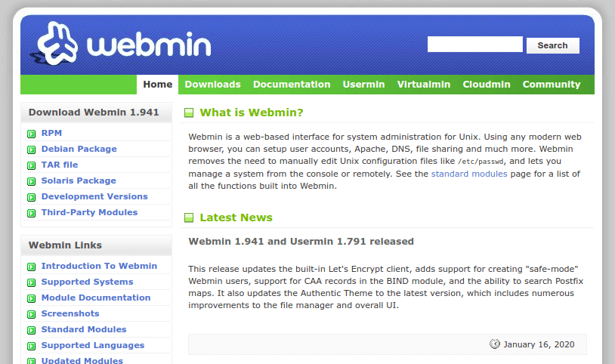Image resolution: width=615 pixels, height=364 pixels.
Task: Open the Cloudmin tab
Action: click(x=487, y=85)
